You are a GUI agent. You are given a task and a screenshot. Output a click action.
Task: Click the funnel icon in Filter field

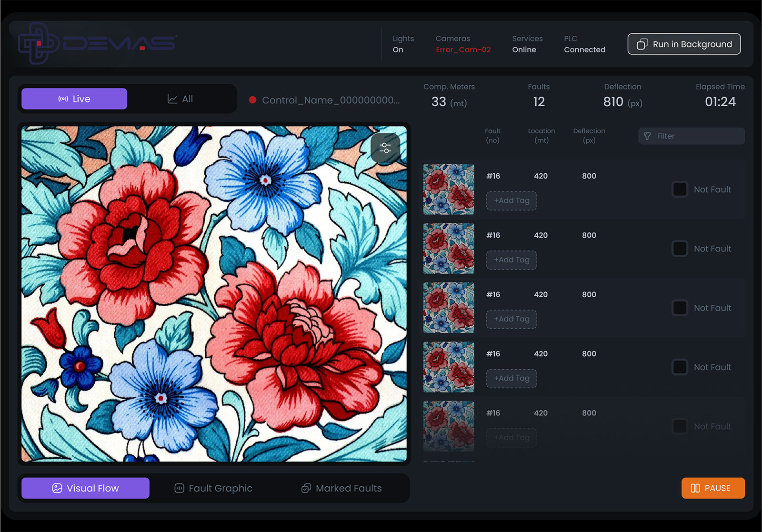point(647,136)
